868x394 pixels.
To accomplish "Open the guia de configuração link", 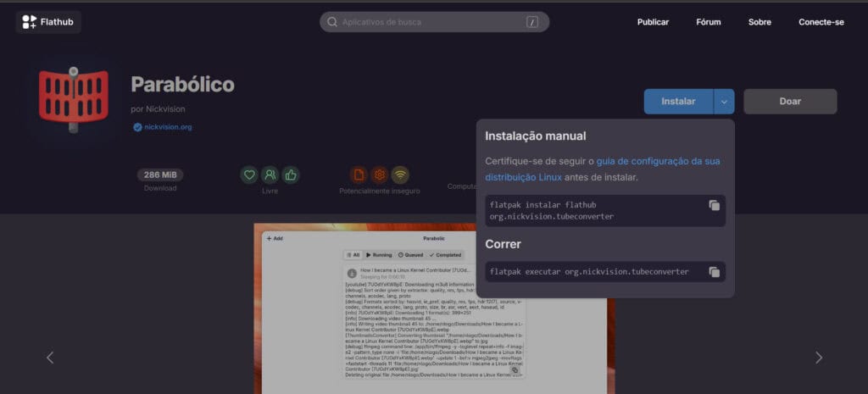I will click(603, 169).
